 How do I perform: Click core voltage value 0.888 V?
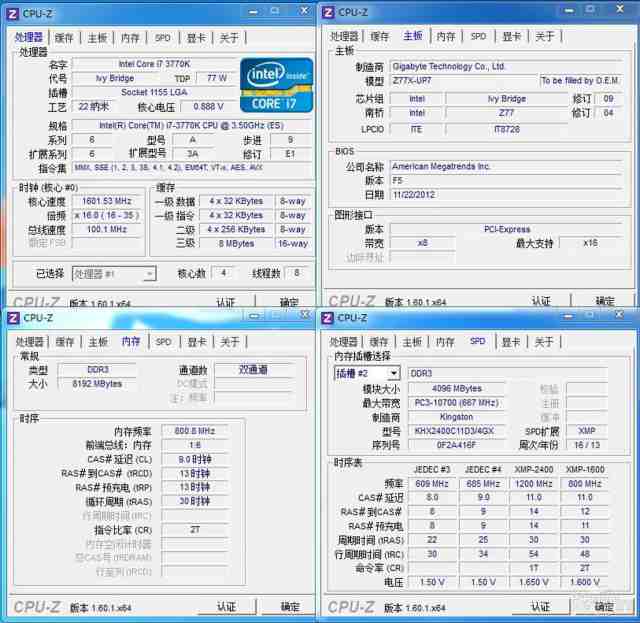[208, 107]
